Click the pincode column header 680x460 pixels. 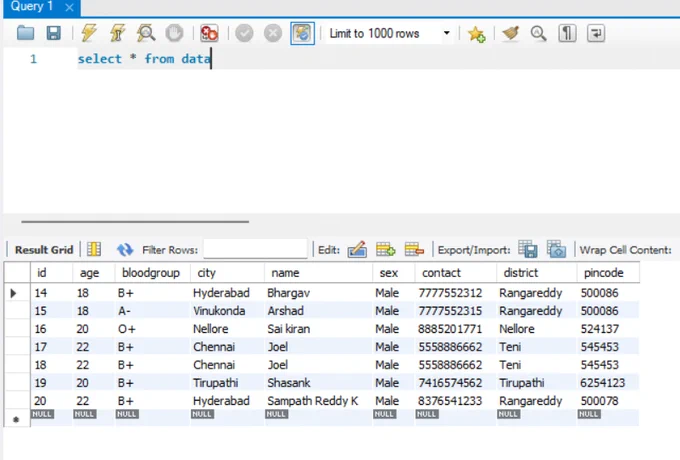[608, 273]
